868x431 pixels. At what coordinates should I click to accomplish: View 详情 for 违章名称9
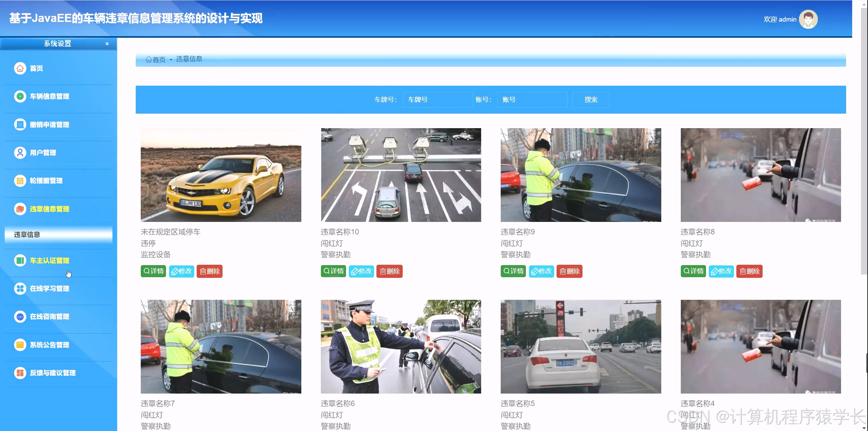(x=513, y=271)
